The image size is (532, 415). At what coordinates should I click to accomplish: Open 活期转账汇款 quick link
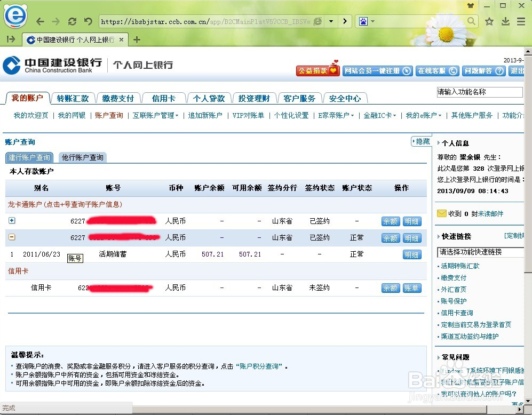(x=460, y=266)
